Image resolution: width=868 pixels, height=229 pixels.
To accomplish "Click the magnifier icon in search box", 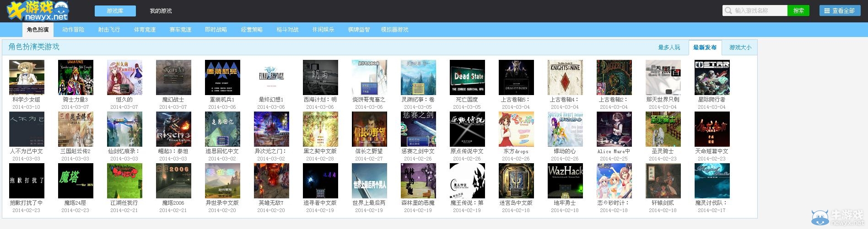I will [x=728, y=11].
